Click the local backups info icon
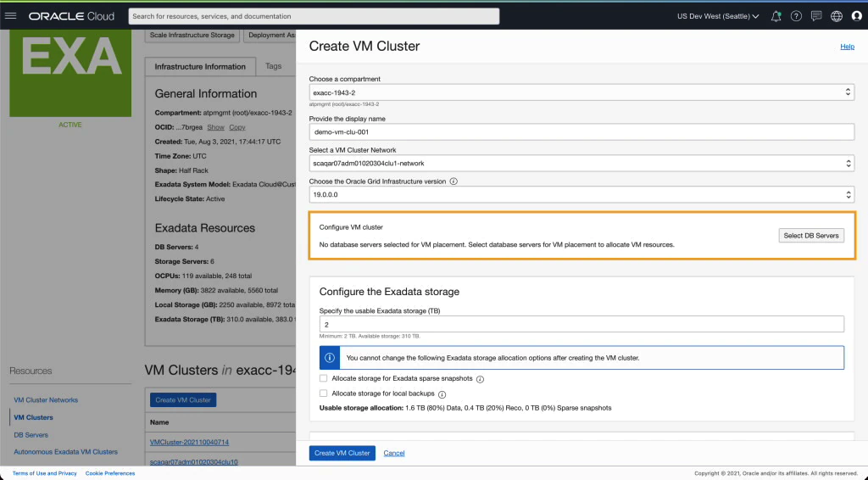The width and height of the screenshot is (868, 480). [442, 394]
